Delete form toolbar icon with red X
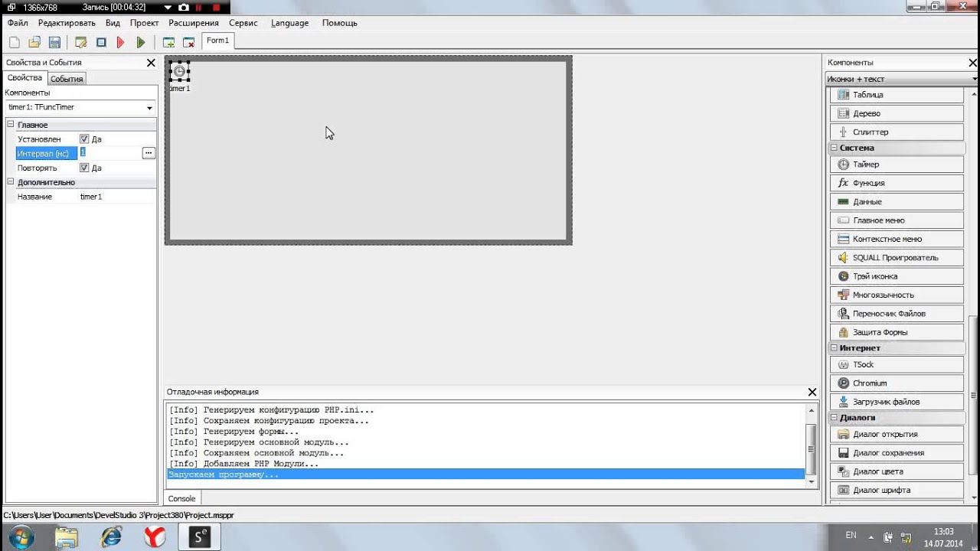Viewport: 980px width, 551px height. tap(188, 42)
